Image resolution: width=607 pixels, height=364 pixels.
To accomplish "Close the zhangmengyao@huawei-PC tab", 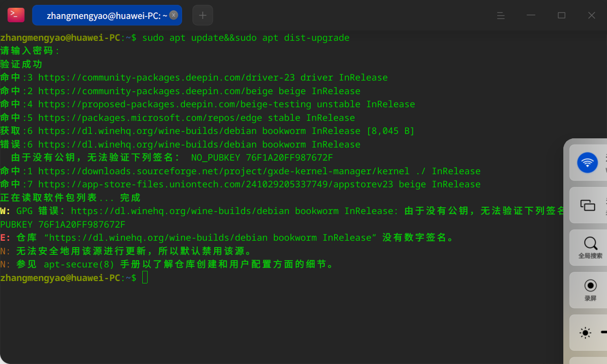I will tap(173, 15).
